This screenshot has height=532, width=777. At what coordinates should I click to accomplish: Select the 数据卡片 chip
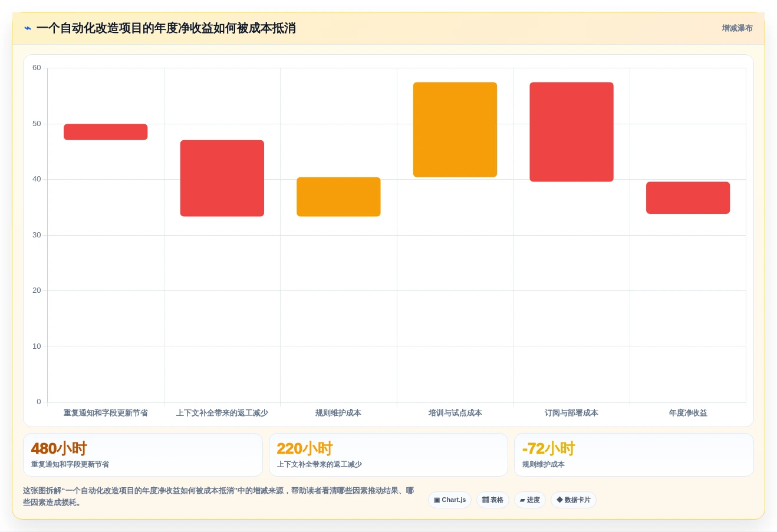[574, 500]
